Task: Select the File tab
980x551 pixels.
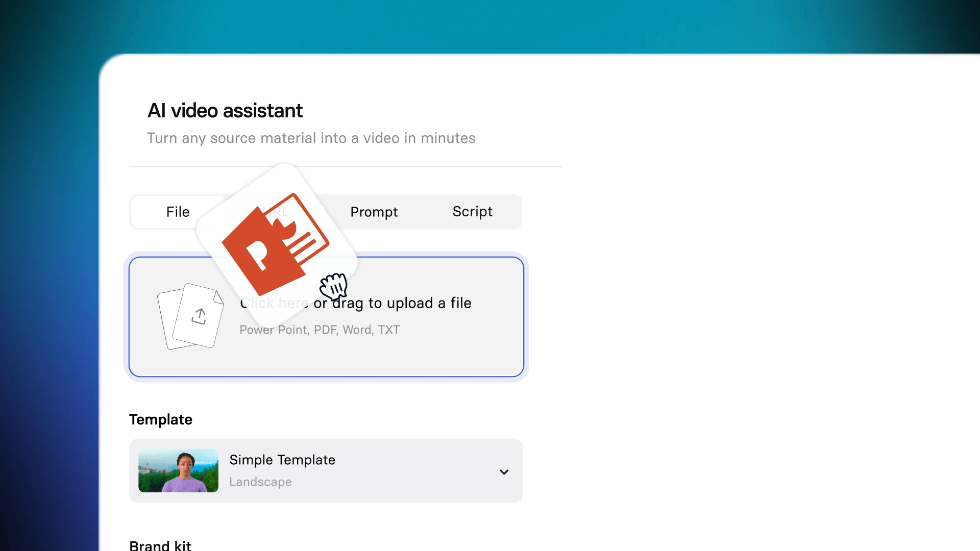Action: coord(178,212)
